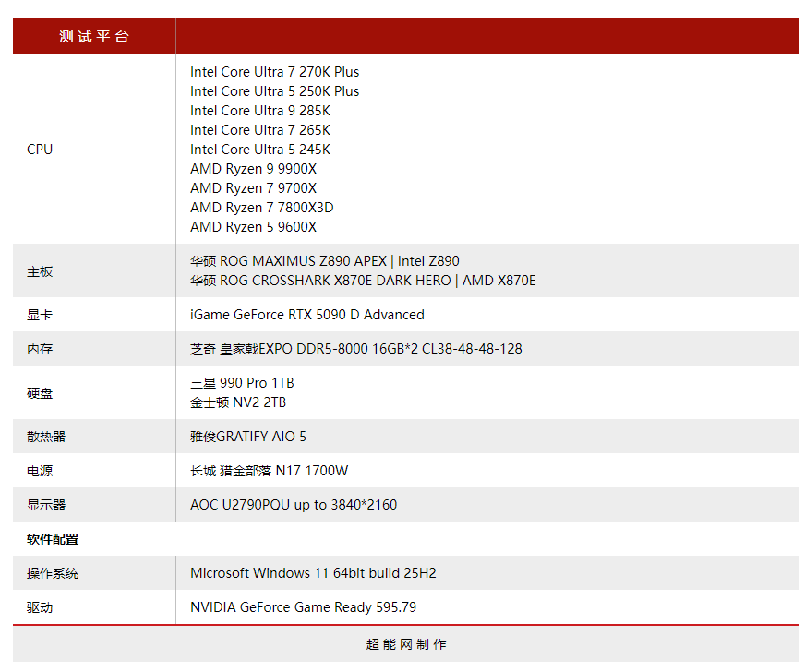This screenshot has width=805, height=672.
Task: Click the 金士顿 NV2 2TB entry
Action: coord(238,402)
